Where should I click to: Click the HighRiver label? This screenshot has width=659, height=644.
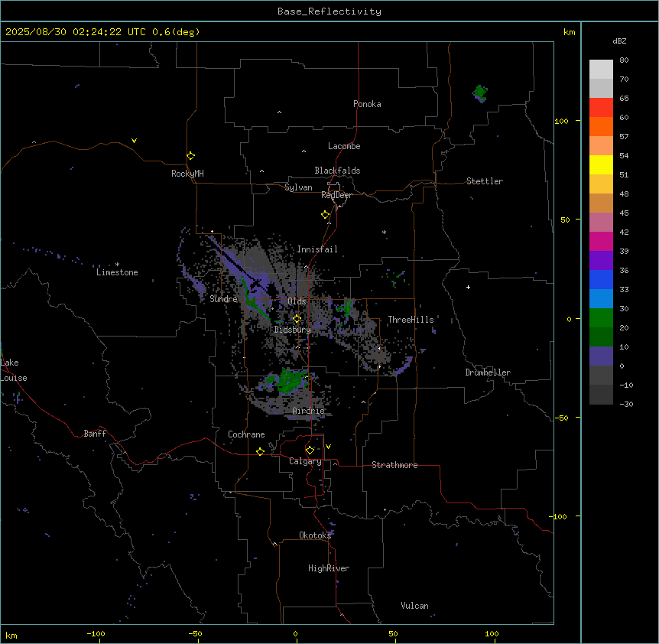(x=329, y=568)
